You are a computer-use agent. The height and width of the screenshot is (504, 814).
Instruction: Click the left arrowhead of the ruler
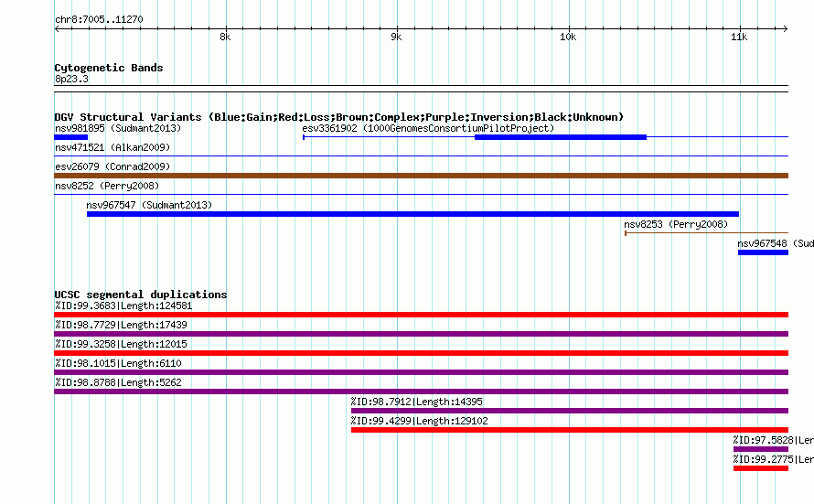click(57, 28)
